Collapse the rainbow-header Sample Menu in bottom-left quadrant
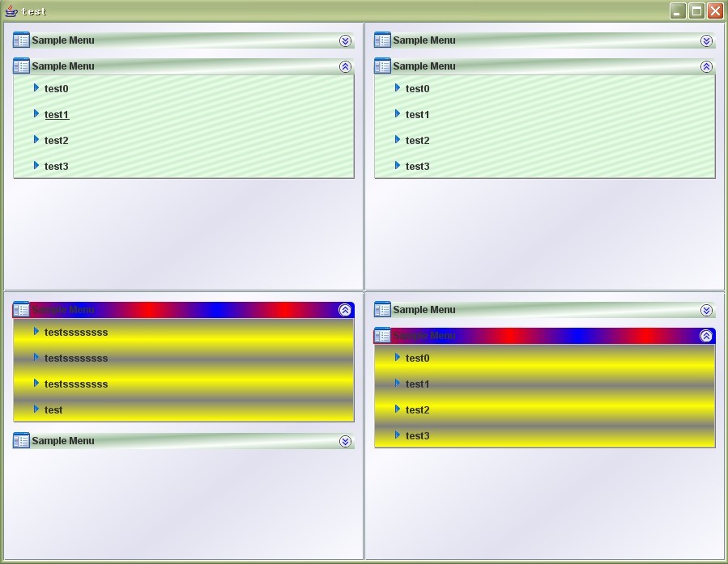Viewport: 728px width, 564px height. tap(344, 310)
